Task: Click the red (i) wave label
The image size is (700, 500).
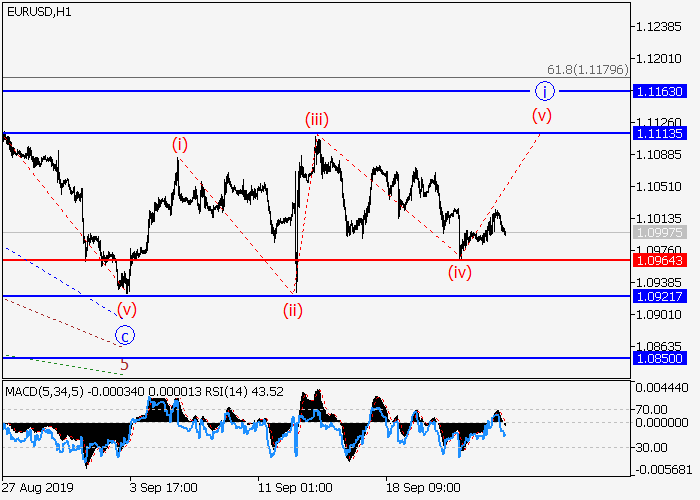Action: coord(179,144)
